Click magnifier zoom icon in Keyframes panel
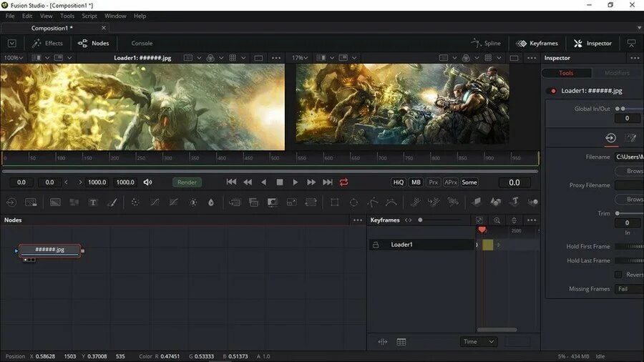Viewport: 644px width, 362px height. pyautogui.click(x=497, y=220)
